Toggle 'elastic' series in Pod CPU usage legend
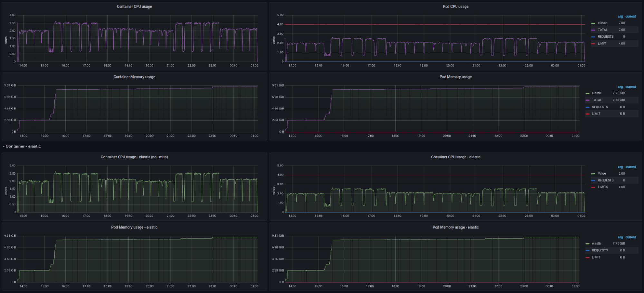This screenshot has width=644, height=293. (x=602, y=23)
